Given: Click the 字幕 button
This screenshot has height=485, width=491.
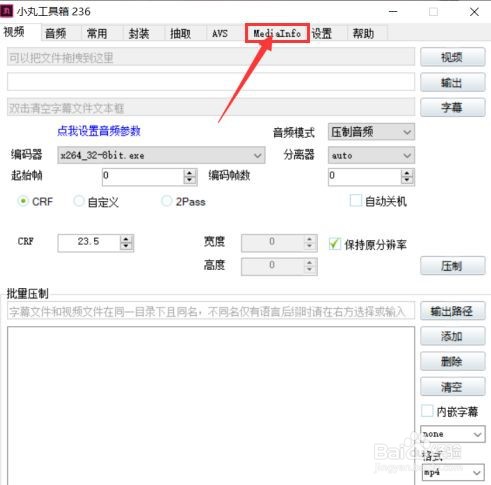Looking at the screenshot, I should pyautogui.click(x=452, y=107).
